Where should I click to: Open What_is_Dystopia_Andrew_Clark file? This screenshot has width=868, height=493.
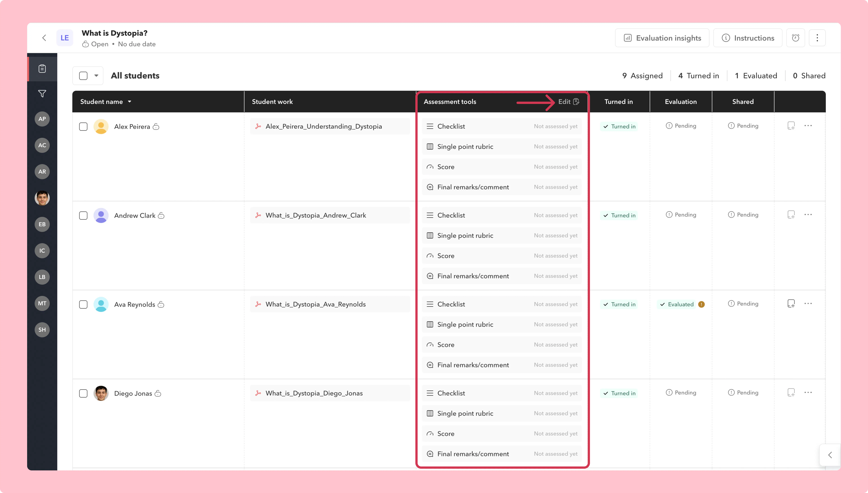(x=330, y=215)
